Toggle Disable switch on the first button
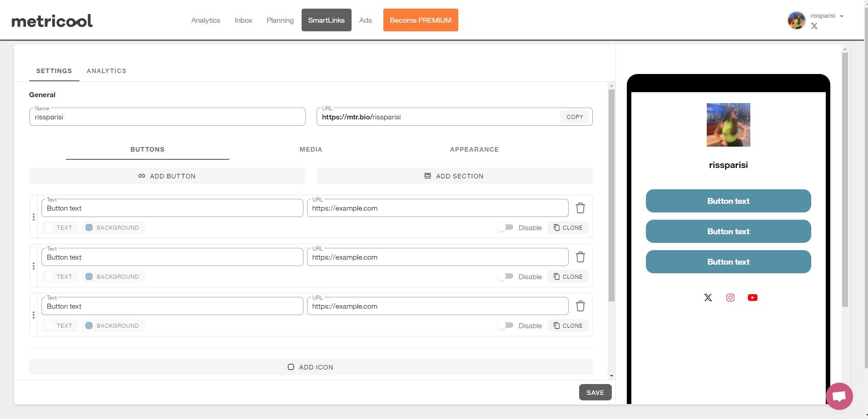 click(505, 227)
